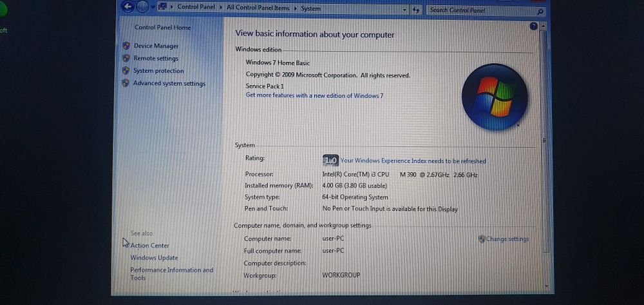This screenshot has height=305, width=644.
Task: Click Get more features with new edition link
Action: pyautogui.click(x=314, y=95)
